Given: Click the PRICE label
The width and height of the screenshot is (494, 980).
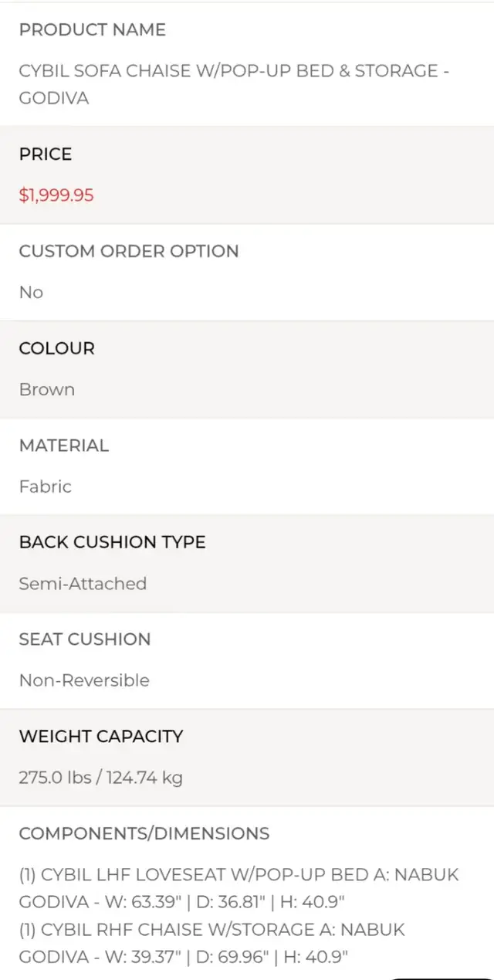Looking at the screenshot, I should tap(46, 154).
